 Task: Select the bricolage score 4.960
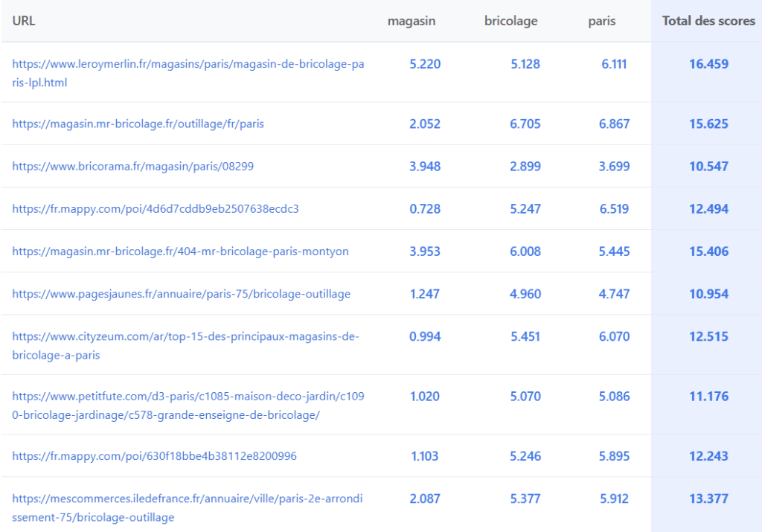525,293
